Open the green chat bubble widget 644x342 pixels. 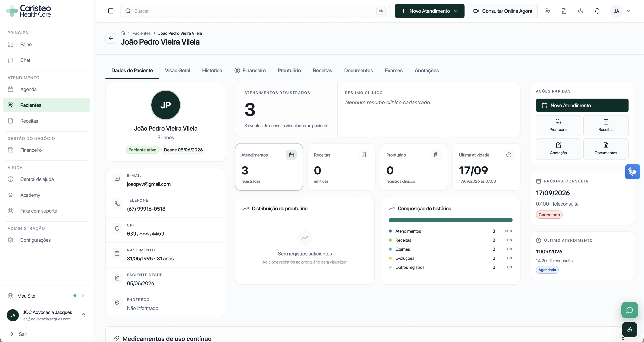point(629,310)
